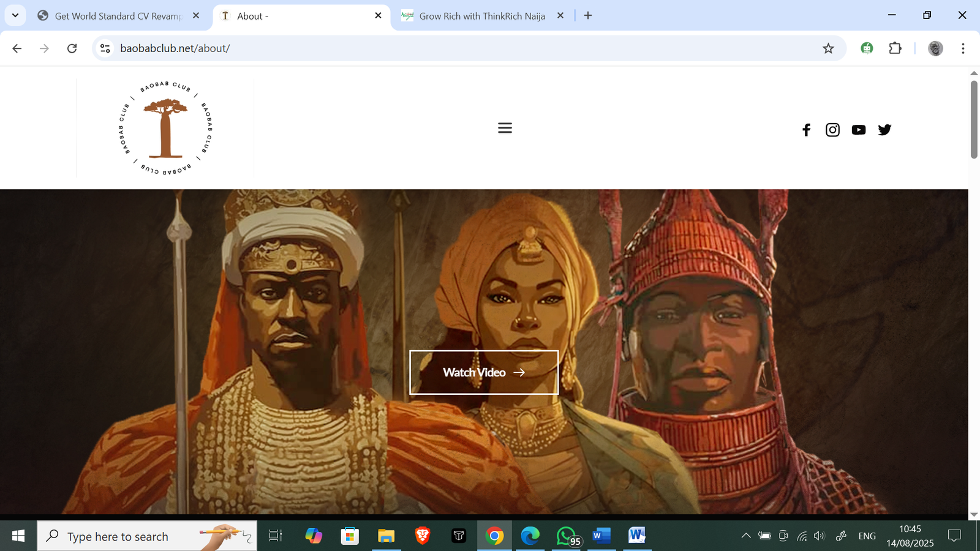This screenshot has width=980, height=551.
Task: Close the Get World Standard CV tab
Action: tap(196, 16)
